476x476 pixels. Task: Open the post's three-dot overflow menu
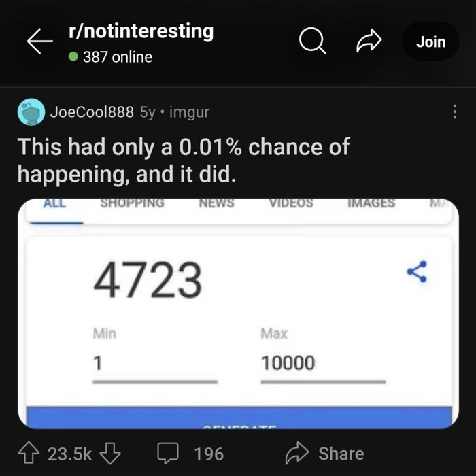454,112
